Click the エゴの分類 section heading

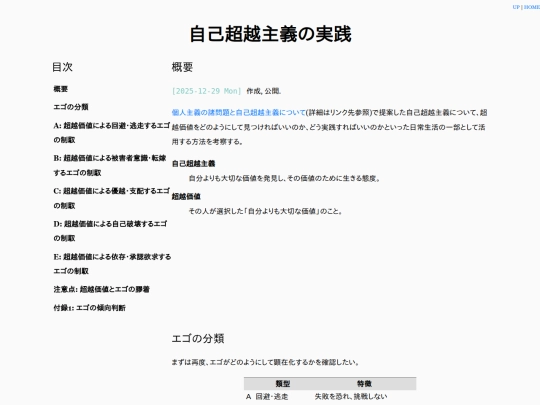coord(198,338)
